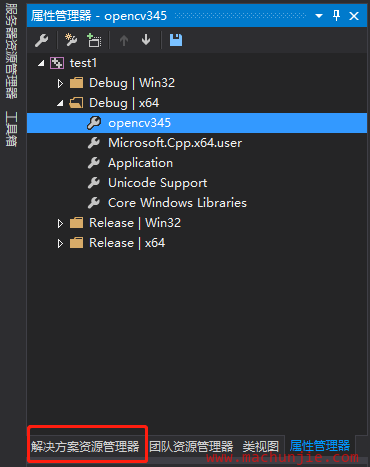Expand the Release | x64 folder
370x467 pixels.
(60, 243)
